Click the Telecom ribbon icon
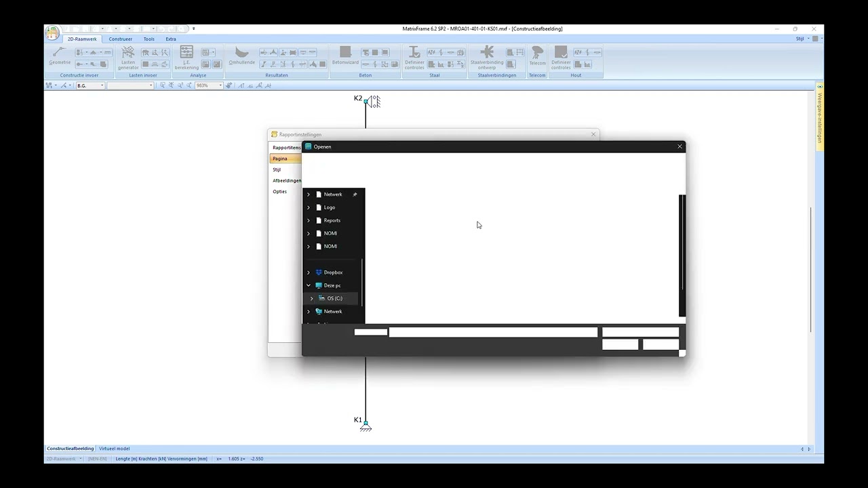Viewport: 868px width, 488px height. 537,56
